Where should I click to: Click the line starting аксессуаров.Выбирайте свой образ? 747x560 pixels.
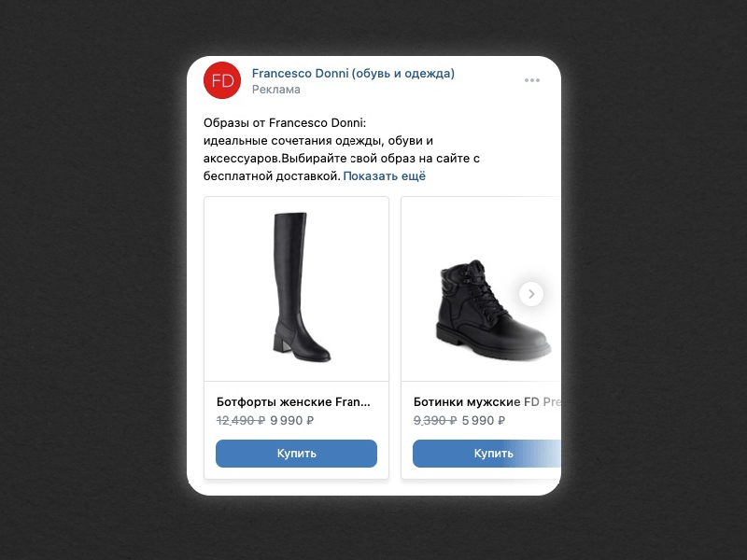(x=342, y=159)
